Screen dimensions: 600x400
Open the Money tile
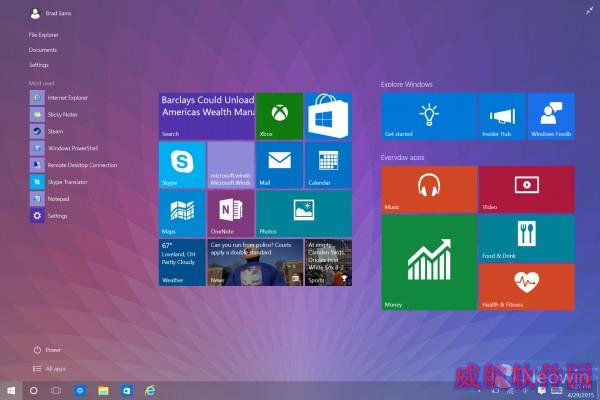pos(429,263)
